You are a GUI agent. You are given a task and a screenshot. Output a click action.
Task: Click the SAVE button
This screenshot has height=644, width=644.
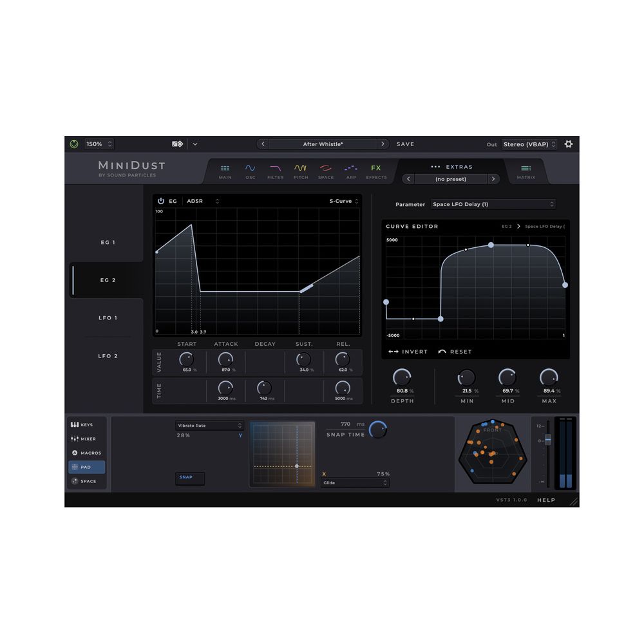pyautogui.click(x=405, y=144)
